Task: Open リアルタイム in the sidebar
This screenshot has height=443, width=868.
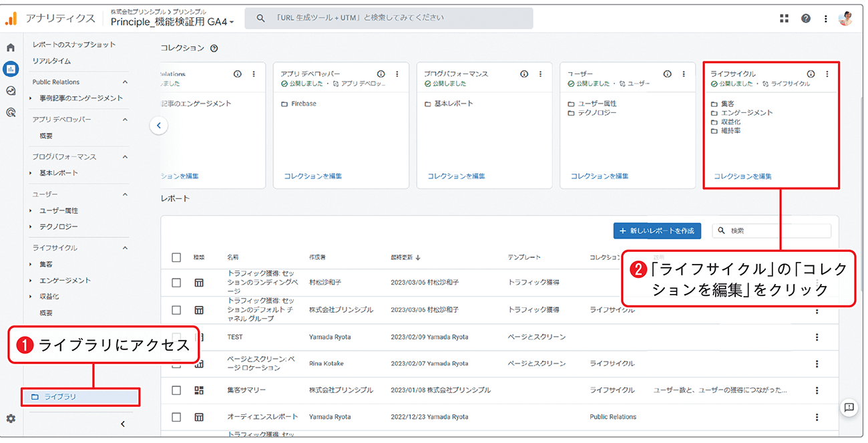Action: point(51,61)
